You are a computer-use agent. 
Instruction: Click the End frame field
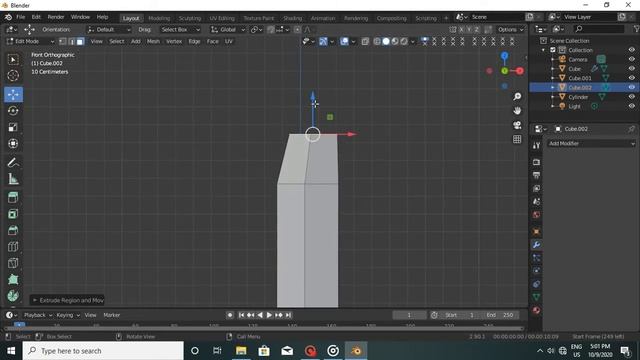pyautogui.click(x=500, y=315)
